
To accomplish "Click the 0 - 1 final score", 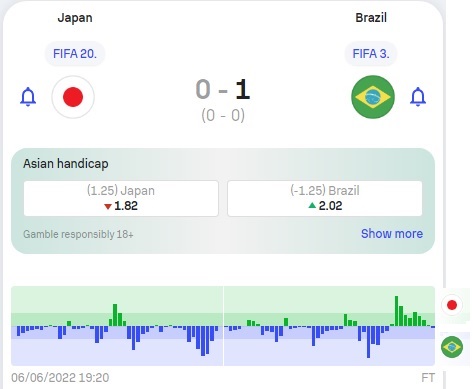I will coord(223,89).
